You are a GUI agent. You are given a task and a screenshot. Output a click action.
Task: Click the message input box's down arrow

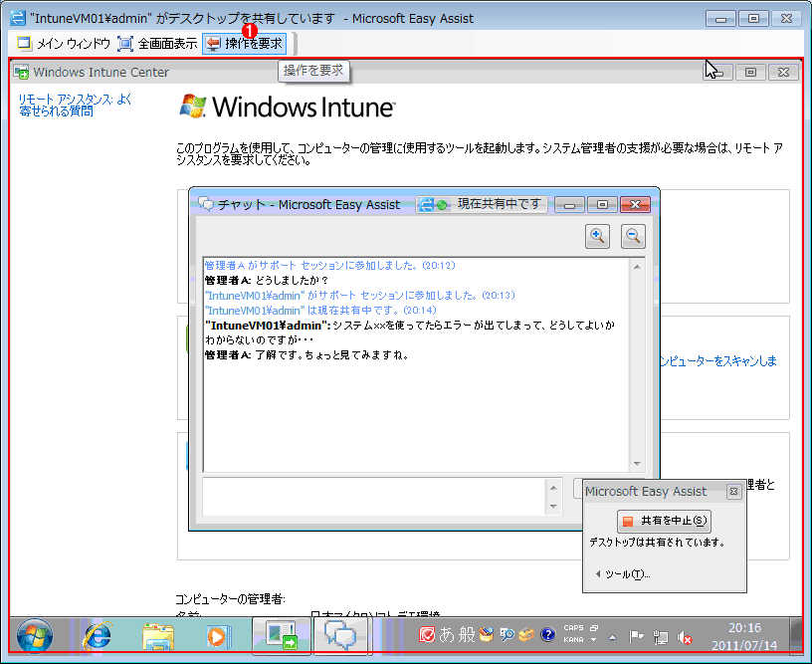(x=553, y=506)
